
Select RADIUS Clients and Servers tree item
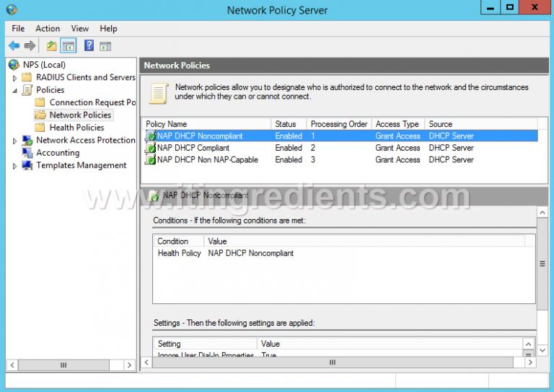click(x=86, y=77)
